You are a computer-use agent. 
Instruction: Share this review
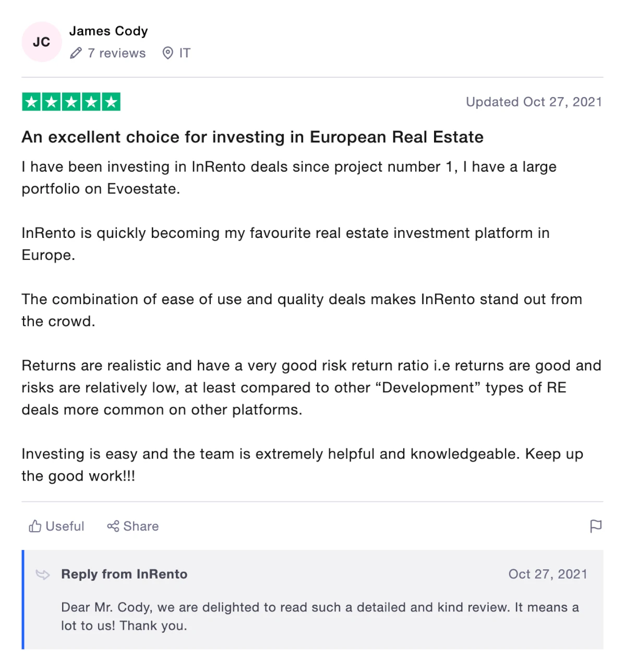click(133, 526)
